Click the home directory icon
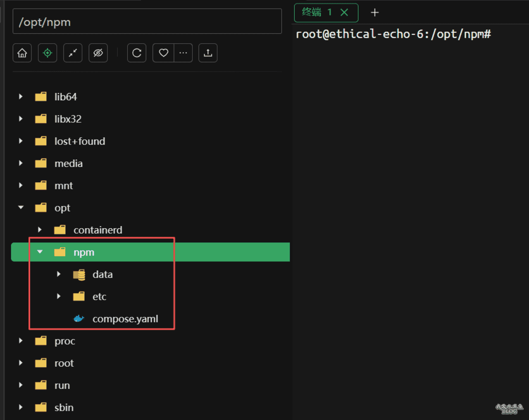Viewport: 529px width, 420px height. 22,53
